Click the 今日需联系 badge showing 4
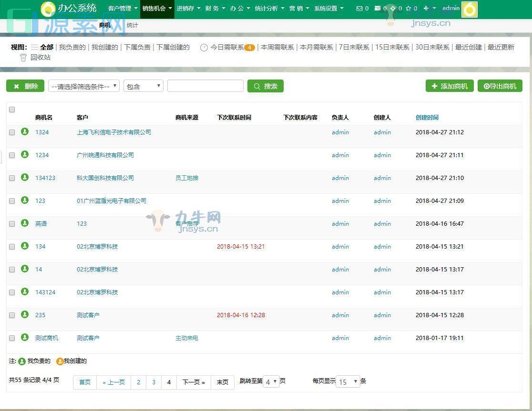 (250, 47)
